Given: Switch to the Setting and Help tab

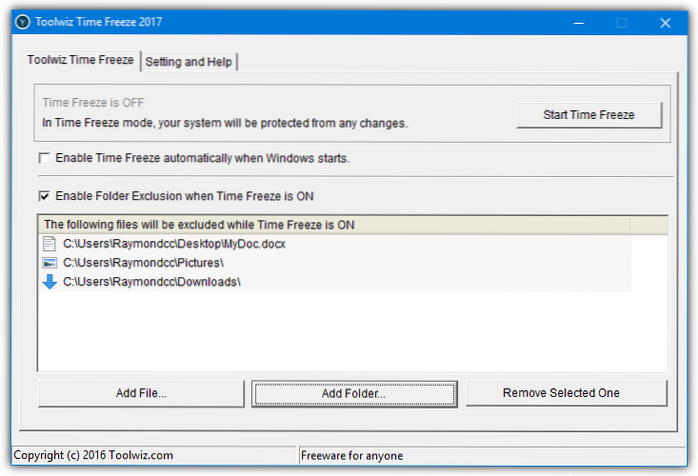Looking at the screenshot, I should 189,62.
